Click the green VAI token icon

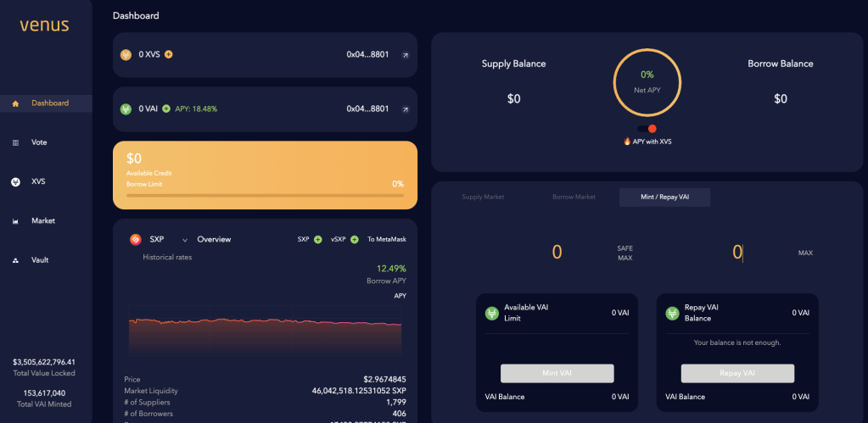(126, 109)
